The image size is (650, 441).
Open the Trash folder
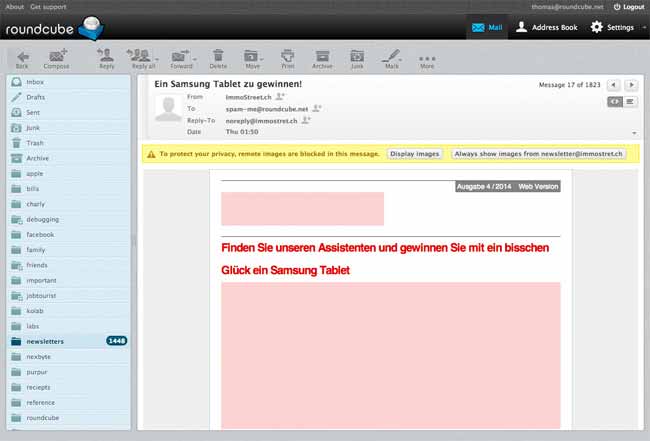(x=68, y=143)
